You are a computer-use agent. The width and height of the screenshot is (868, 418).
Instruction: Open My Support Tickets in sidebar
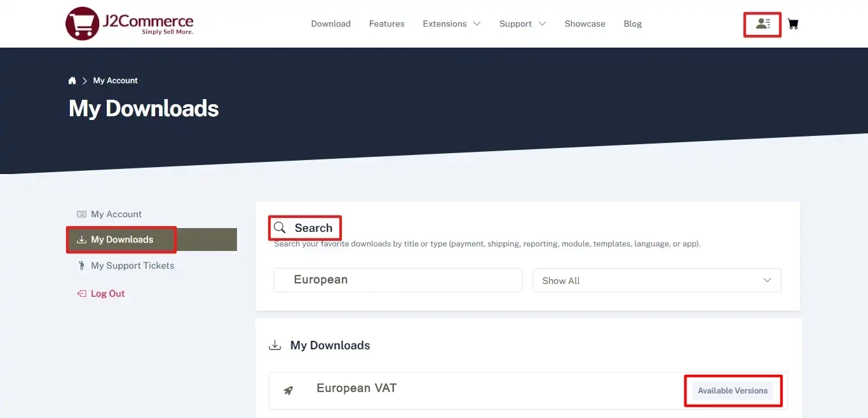point(132,266)
